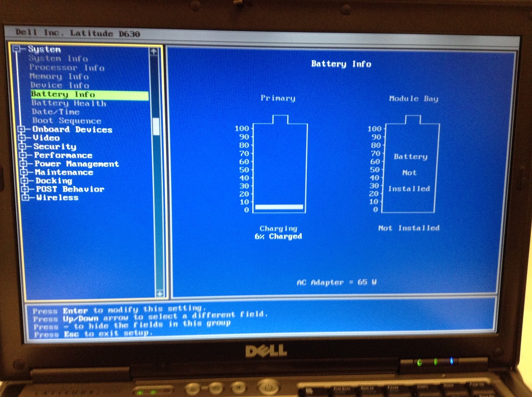Select the Memory Info entry
This screenshot has width=532, height=397.
tap(59, 76)
